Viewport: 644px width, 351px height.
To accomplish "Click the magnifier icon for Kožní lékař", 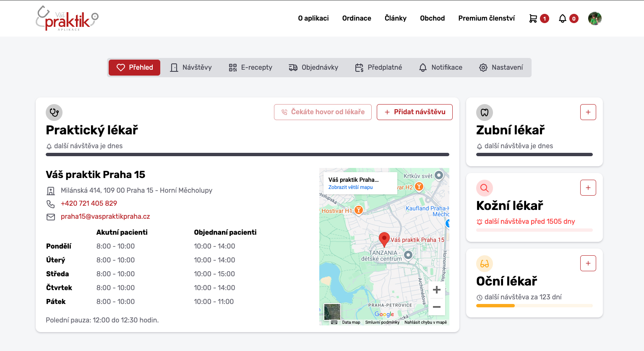I will 485,188.
